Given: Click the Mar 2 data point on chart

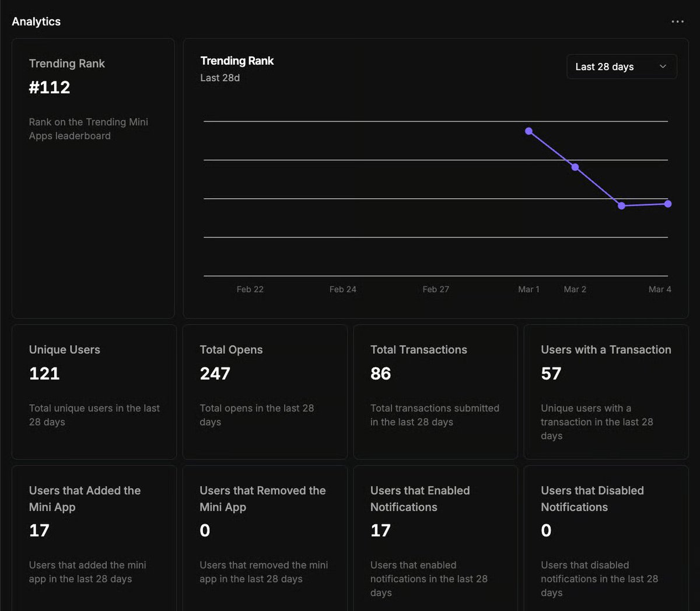Looking at the screenshot, I should [x=575, y=167].
